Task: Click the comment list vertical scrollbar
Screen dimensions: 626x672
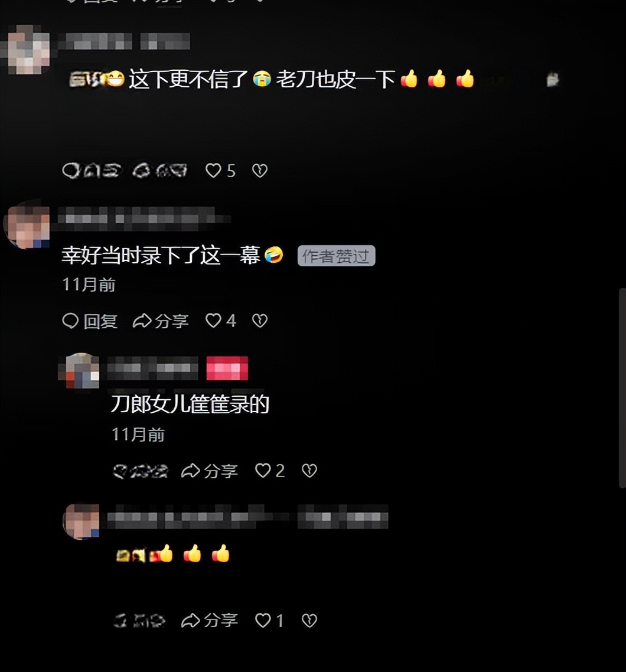Action: click(x=622, y=388)
